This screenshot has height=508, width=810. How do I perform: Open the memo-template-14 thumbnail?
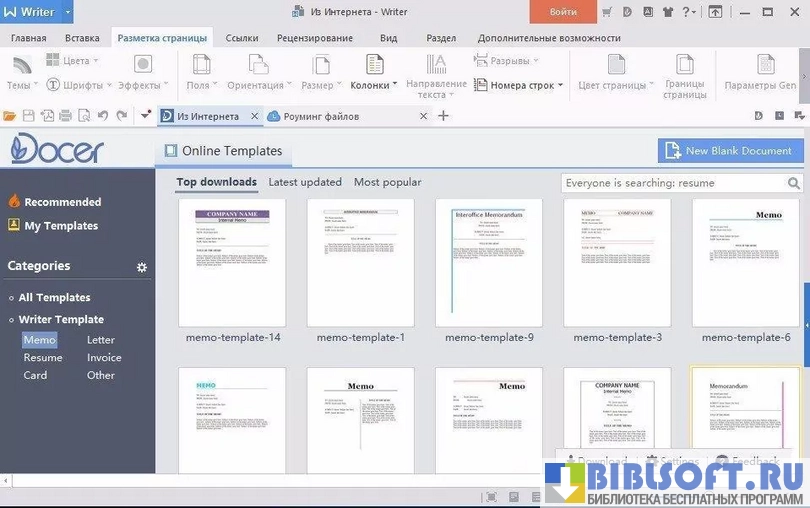[x=232, y=263]
